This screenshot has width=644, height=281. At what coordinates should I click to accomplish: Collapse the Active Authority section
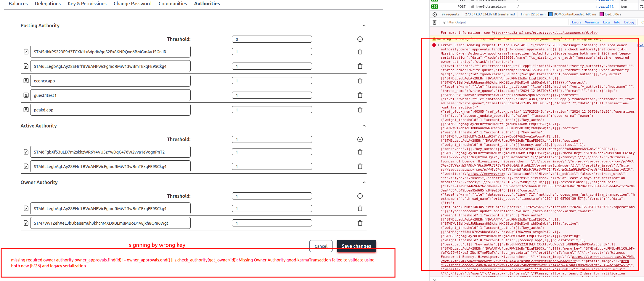364,126
